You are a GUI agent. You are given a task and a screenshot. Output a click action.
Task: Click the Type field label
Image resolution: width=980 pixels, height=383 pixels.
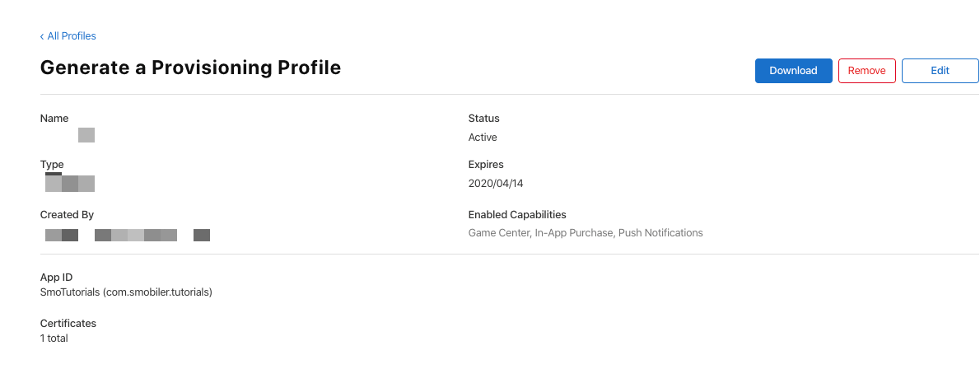pos(52,165)
